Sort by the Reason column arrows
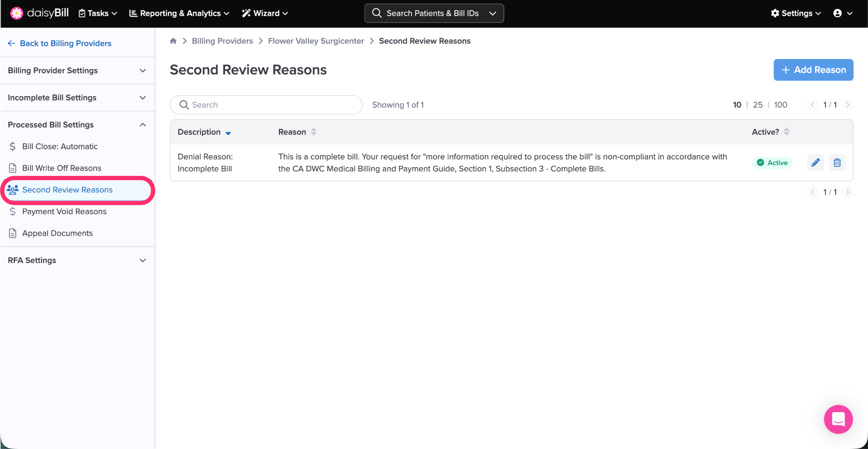This screenshot has height=449, width=868. (314, 132)
